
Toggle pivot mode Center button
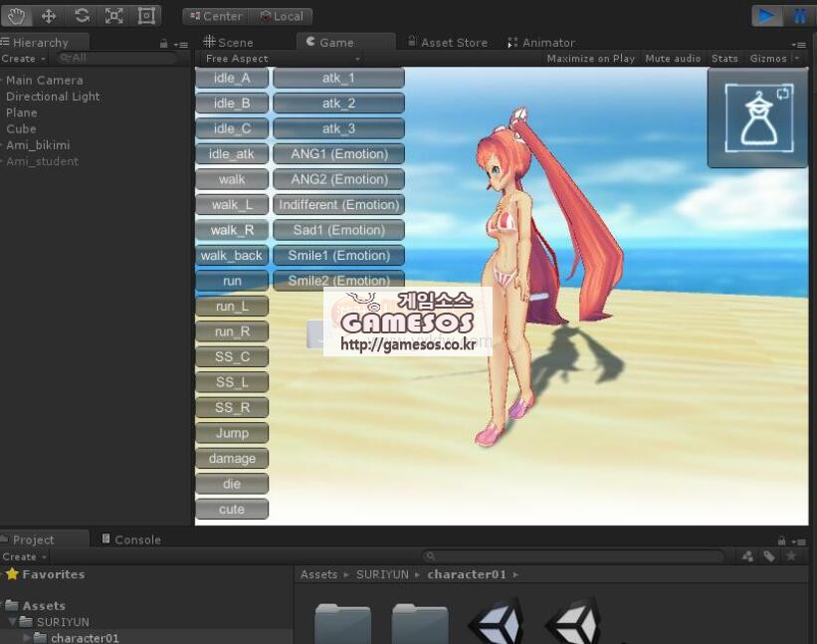(216, 16)
